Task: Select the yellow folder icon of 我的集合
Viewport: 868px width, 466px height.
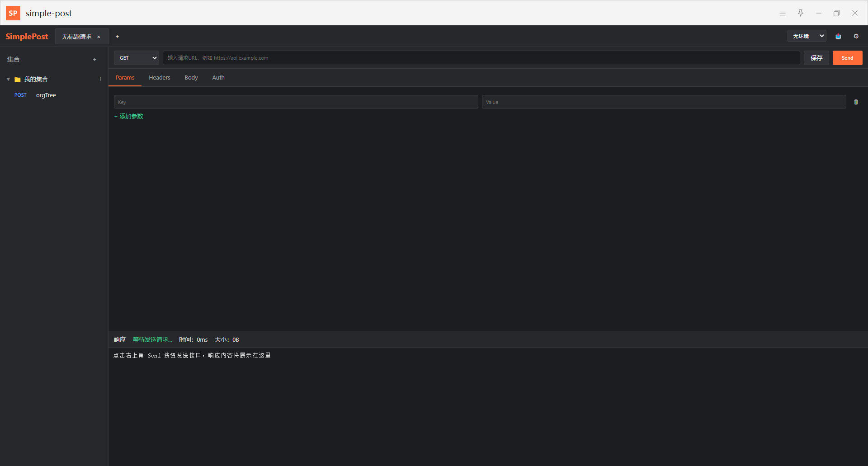Action: 18,80
